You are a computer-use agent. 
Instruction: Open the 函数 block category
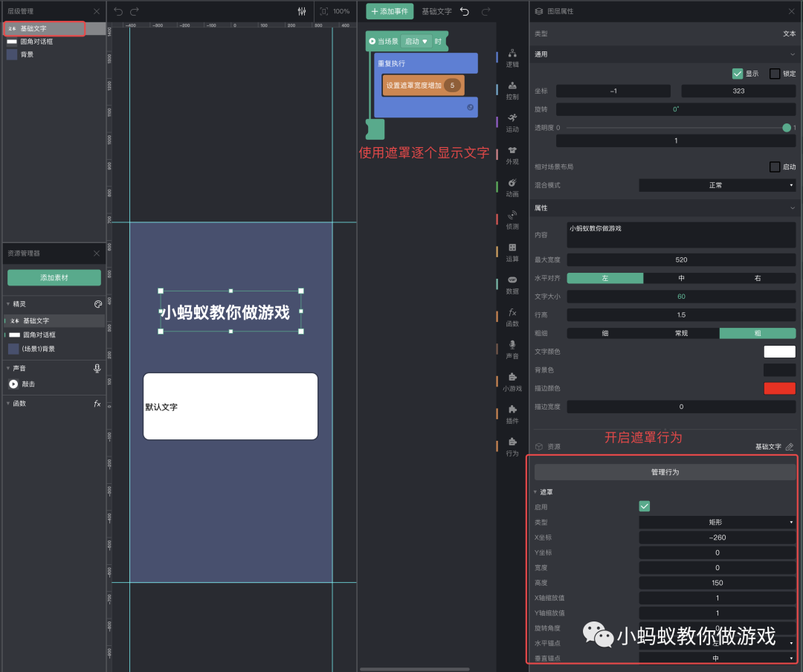[x=512, y=317]
